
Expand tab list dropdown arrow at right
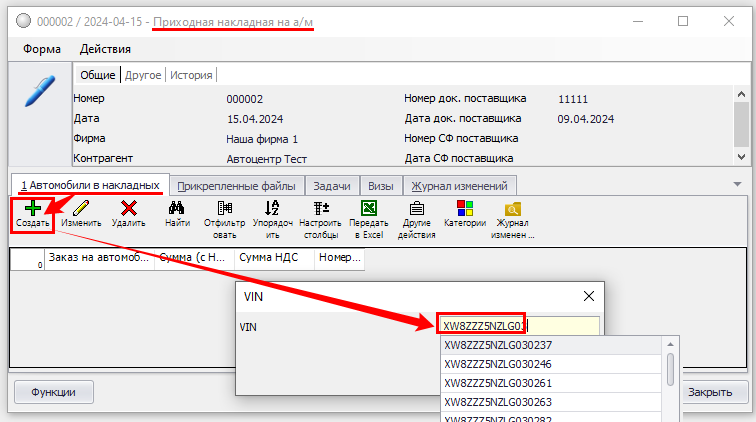coord(737,184)
